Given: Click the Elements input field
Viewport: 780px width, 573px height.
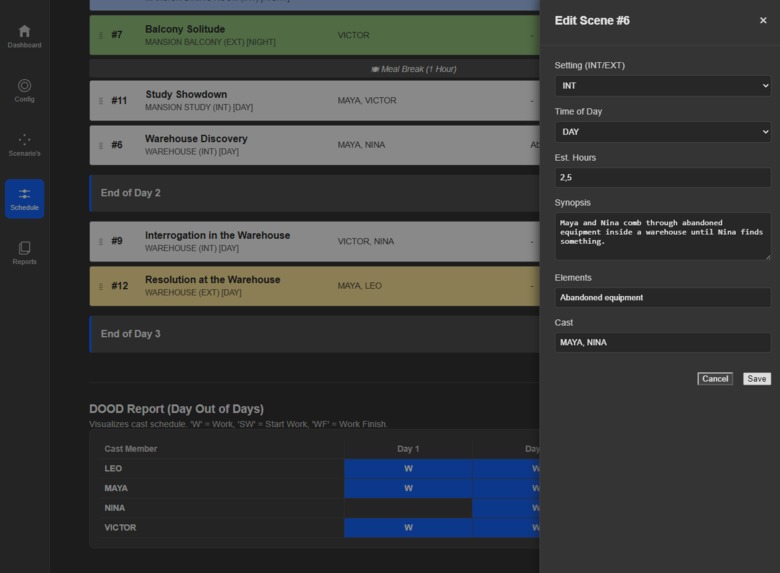Looking at the screenshot, I should click(663, 297).
